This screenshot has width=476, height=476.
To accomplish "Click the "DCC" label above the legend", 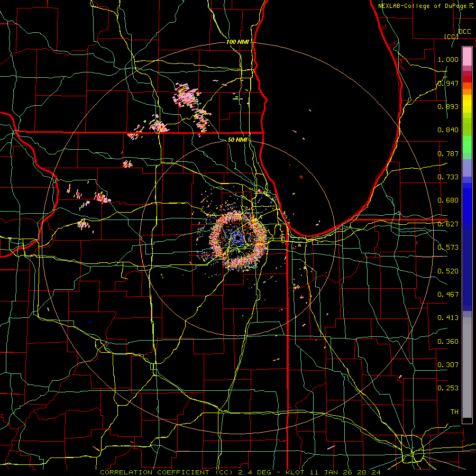I will pos(464,32).
